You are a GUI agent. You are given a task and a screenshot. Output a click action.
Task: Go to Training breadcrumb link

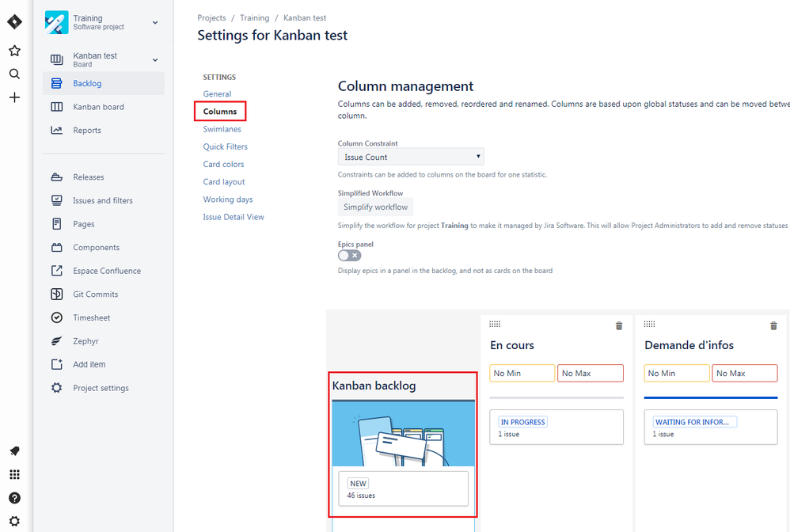tap(254, 17)
